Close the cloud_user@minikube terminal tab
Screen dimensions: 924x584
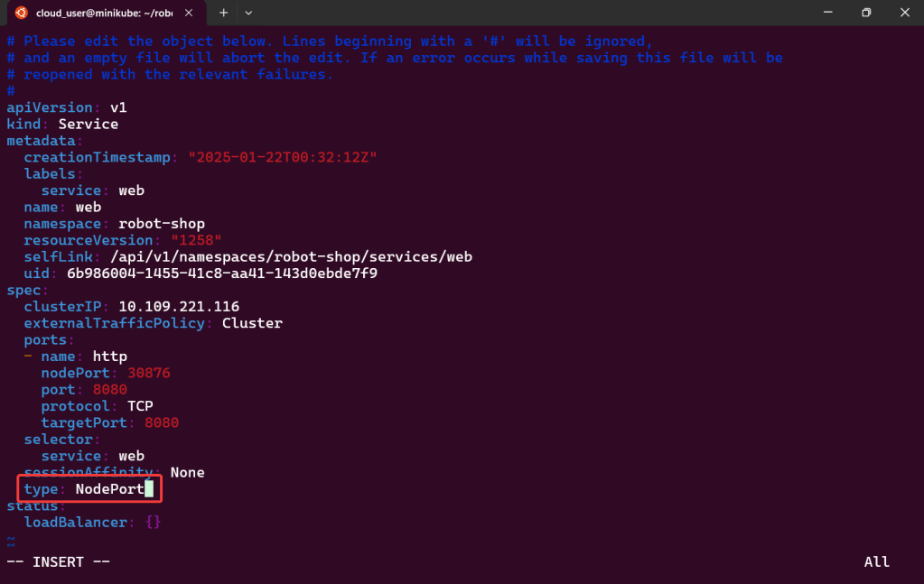pyautogui.click(x=192, y=13)
